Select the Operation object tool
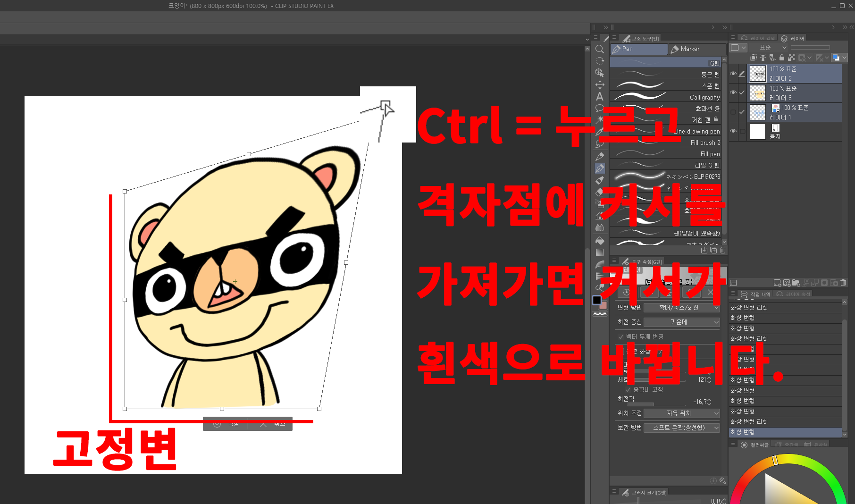 600,73
